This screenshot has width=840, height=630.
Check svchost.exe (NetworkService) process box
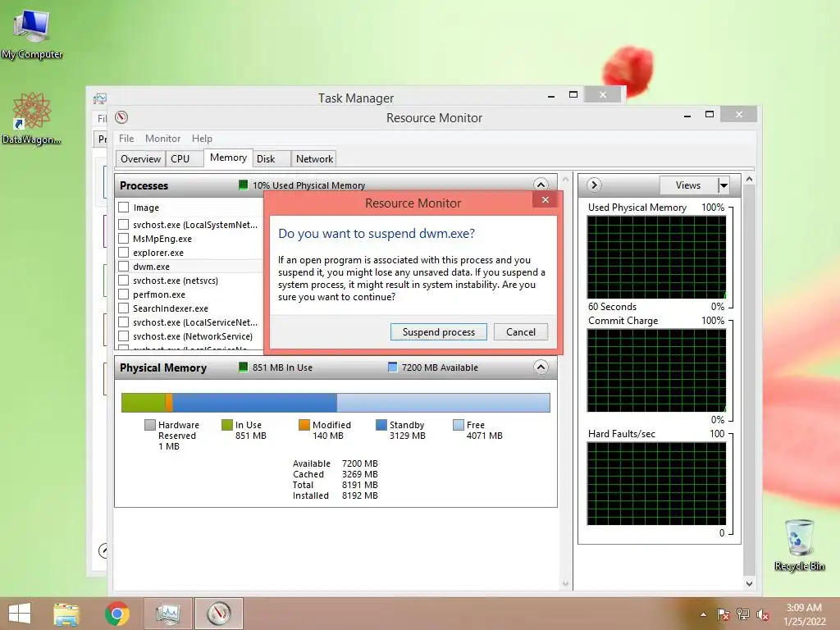coord(124,336)
